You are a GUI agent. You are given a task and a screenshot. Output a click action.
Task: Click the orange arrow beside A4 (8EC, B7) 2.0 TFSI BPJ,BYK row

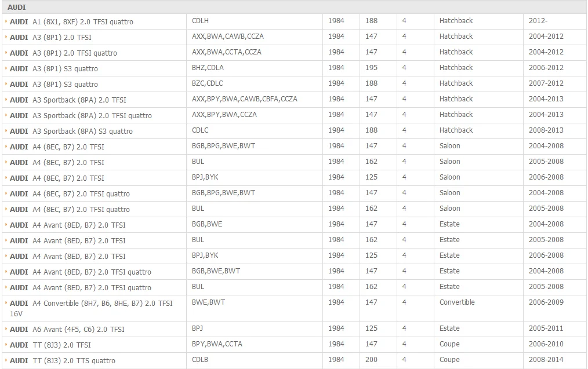(6, 178)
